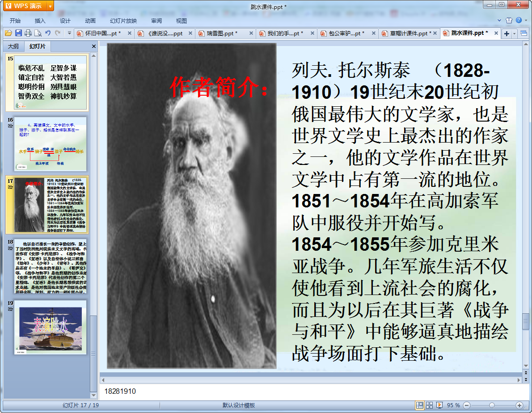Create a new document tab with plus

[x=507, y=34]
